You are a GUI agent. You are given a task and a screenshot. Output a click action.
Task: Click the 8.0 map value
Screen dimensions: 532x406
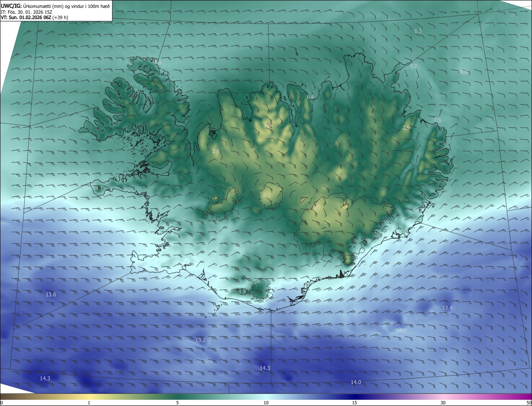click(x=464, y=72)
